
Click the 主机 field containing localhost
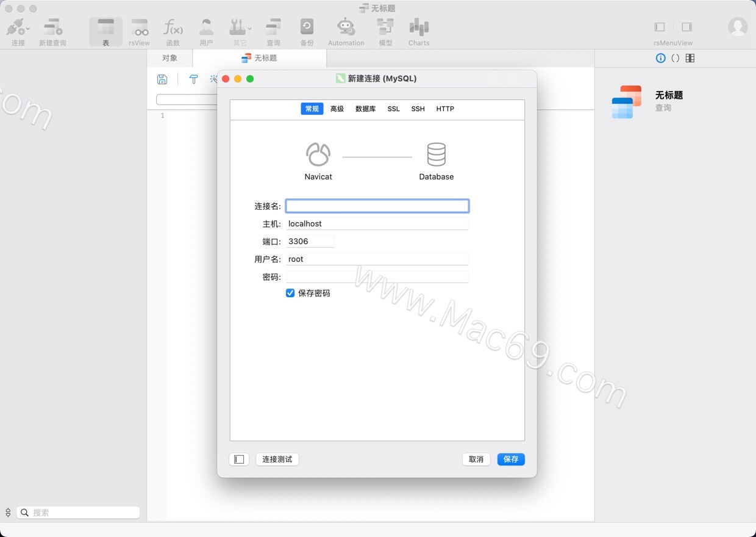tap(377, 224)
